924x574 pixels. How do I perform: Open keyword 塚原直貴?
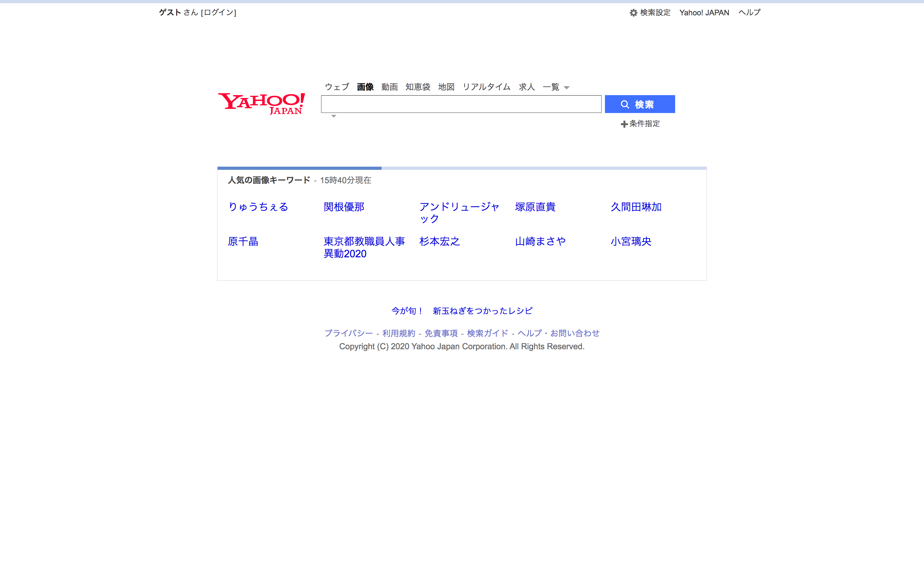[535, 207]
